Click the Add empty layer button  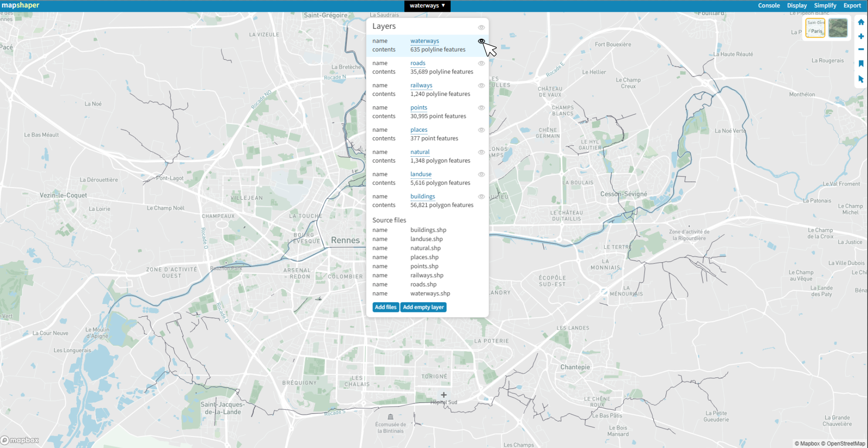[x=423, y=307]
